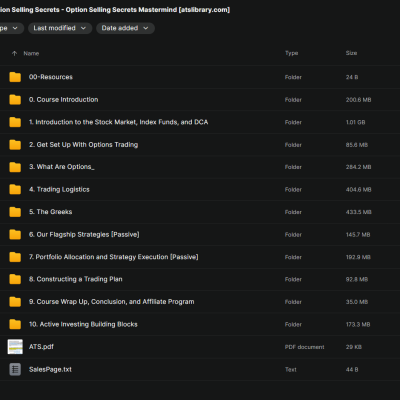The height and width of the screenshot is (400, 400).
Task: Open the ATS.pdf file name
Action: [x=41, y=347]
